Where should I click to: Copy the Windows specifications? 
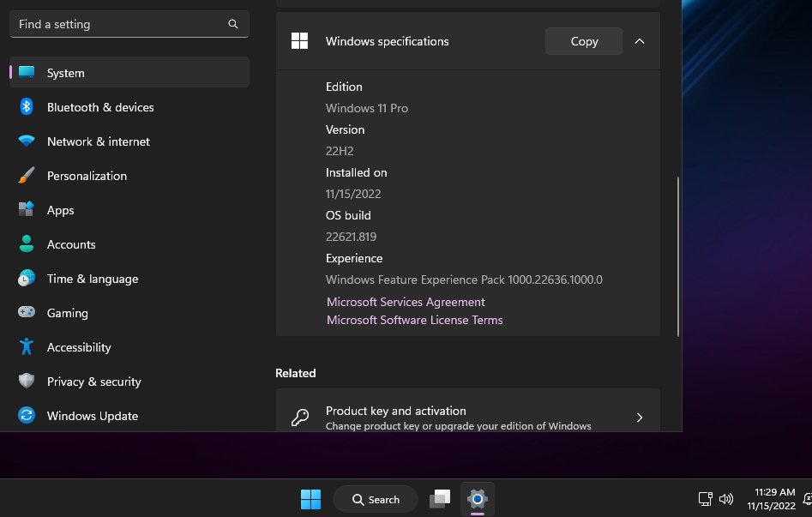pos(584,41)
